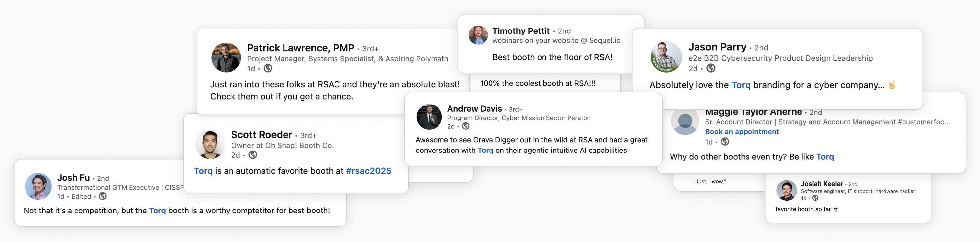Viewport: 980px width, 242px height.
Task: Click globe icon beside Maggie Taylor's 1d timestamp
Action: (x=725, y=142)
